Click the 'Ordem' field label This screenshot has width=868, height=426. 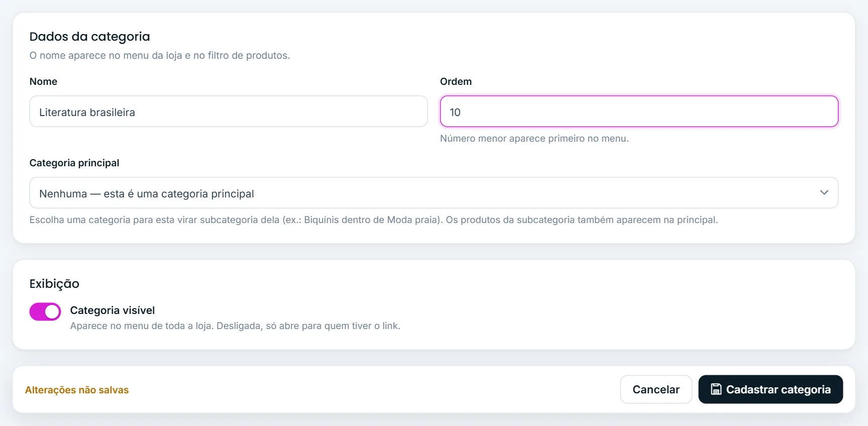click(456, 81)
